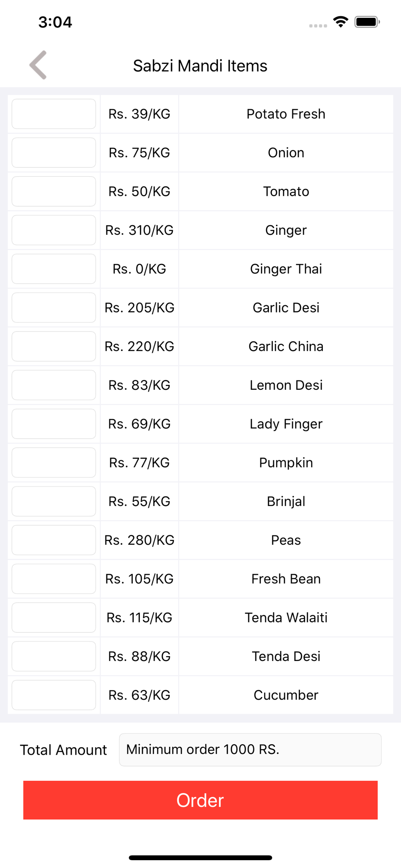The image size is (401, 868).
Task: Tap the Cucumber item name
Action: coord(286,695)
